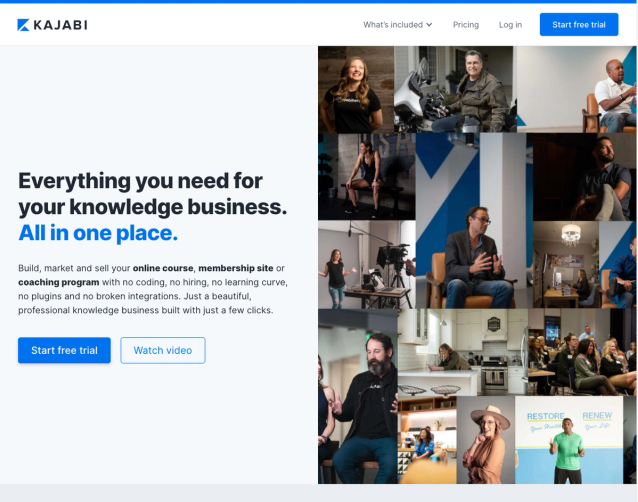Select the man on motorcycle photo
Viewport: 638px width, 502px height.
coord(455,89)
